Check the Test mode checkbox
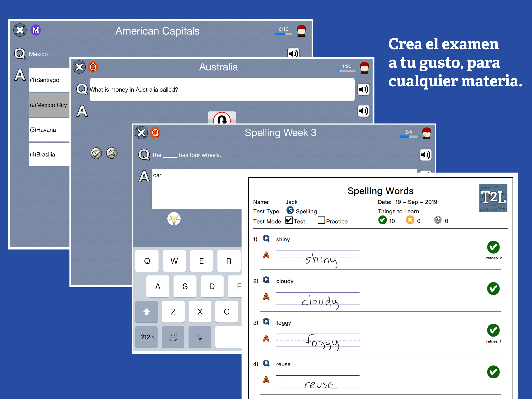Screen dimensions: 532x399 (289, 220)
